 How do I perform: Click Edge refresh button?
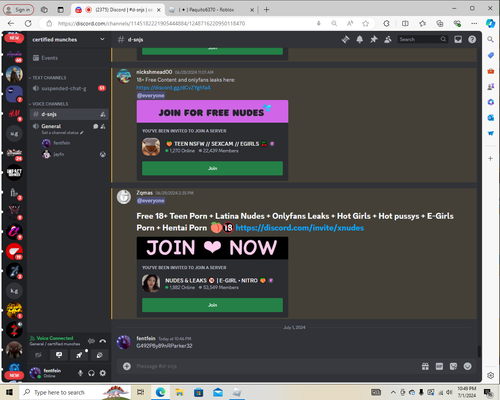pos(28,23)
